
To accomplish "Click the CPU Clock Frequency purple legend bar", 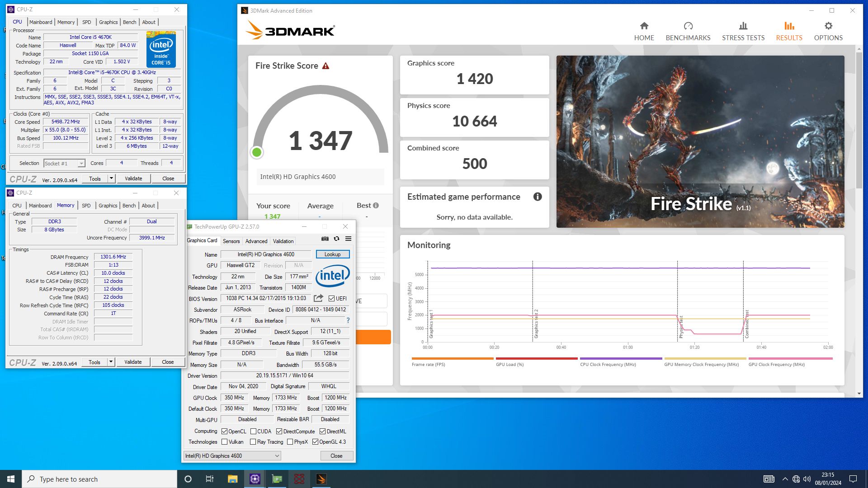I will [x=621, y=359].
